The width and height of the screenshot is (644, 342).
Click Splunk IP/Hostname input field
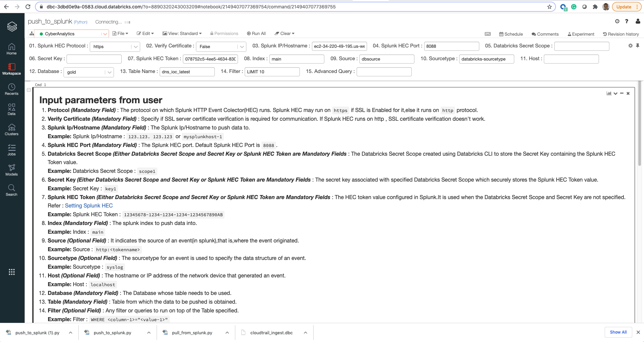(339, 46)
